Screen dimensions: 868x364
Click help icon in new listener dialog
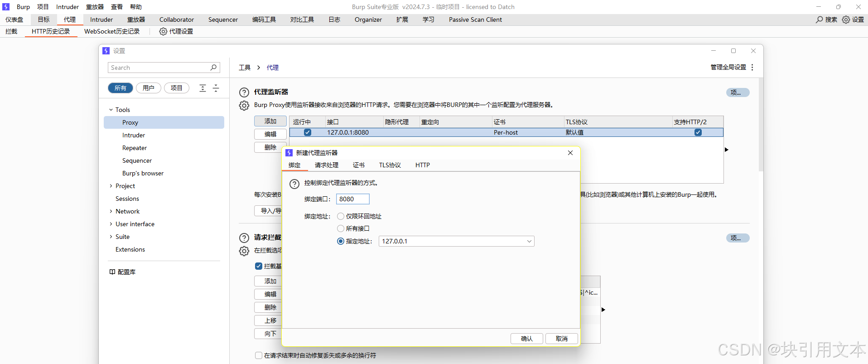[294, 184]
